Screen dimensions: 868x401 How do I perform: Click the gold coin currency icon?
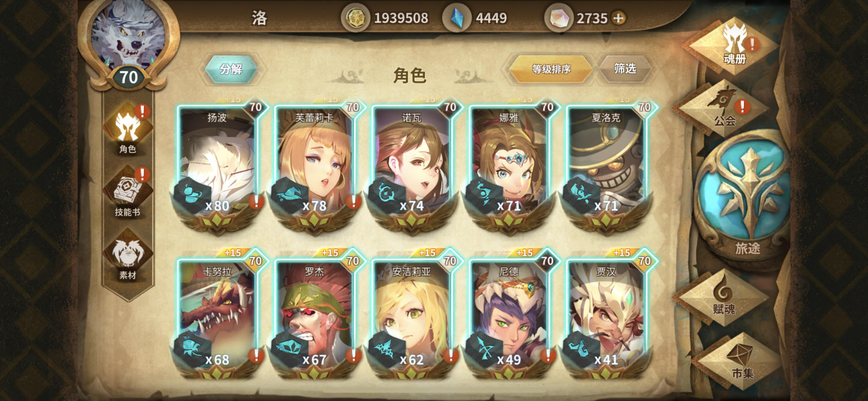(x=356, y=18)
